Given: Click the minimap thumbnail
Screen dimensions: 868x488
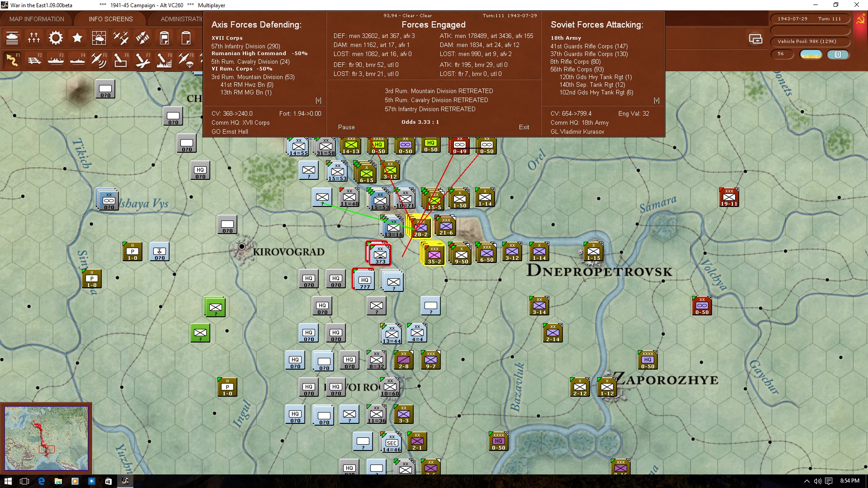Looking at the screenshot, I should click(x=46, y=438).
